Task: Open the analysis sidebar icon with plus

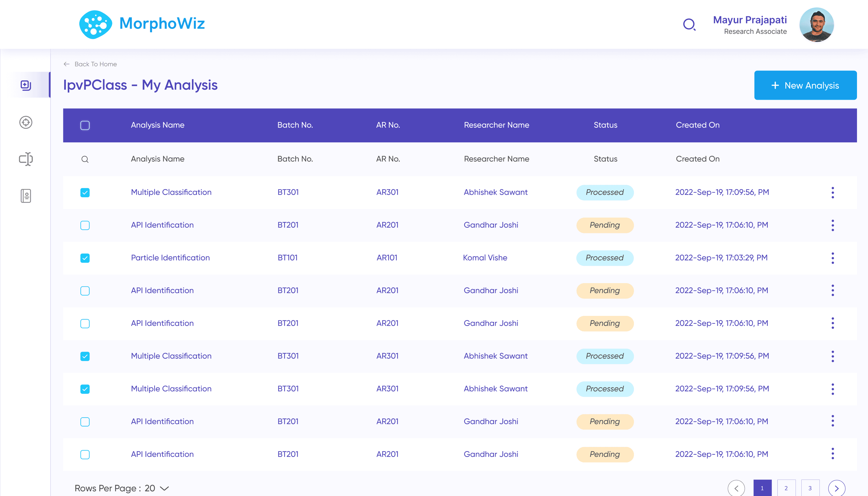Action: pos(26,85)
